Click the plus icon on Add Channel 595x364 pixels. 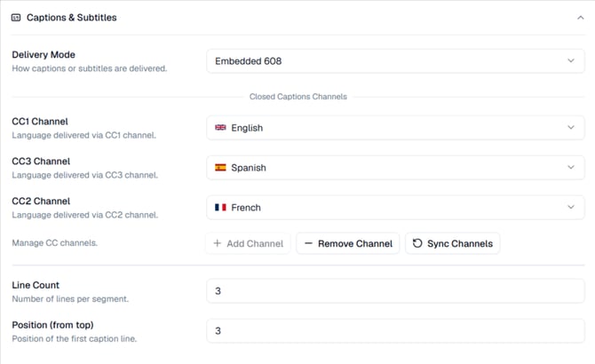218,243
